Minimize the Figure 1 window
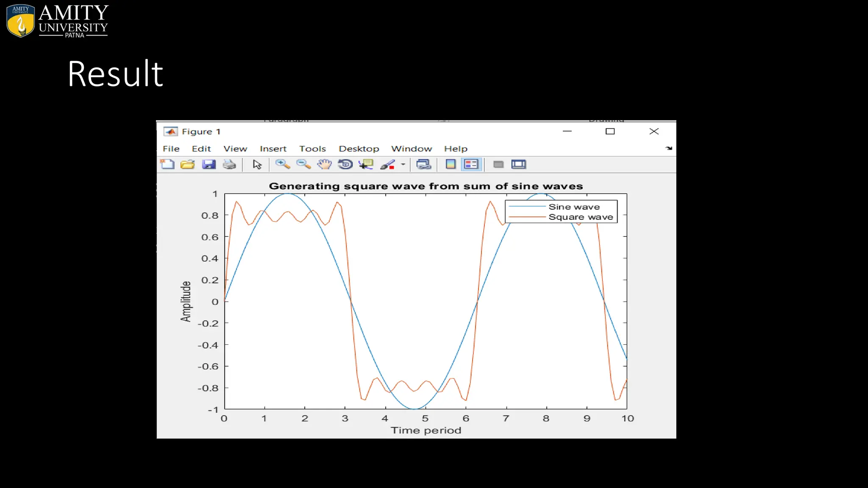 567,131
